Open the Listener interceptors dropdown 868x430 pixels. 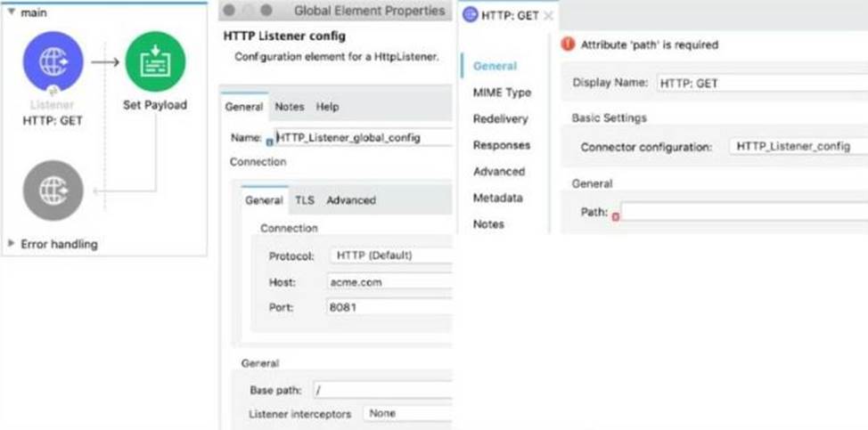click(x=408, y=414)
